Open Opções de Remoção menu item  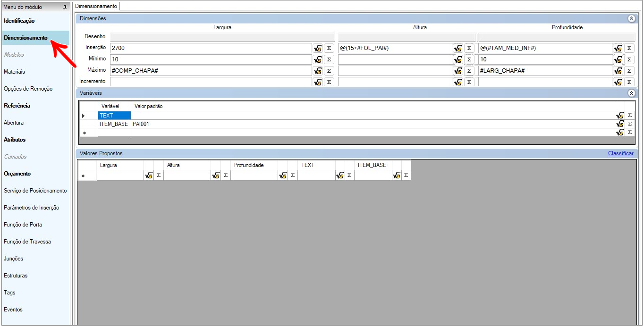tap(28, 89)
